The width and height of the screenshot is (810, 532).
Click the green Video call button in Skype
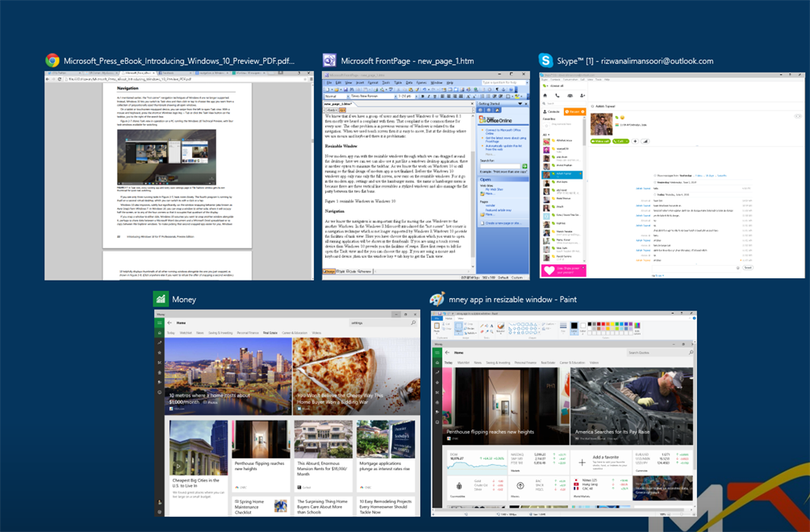click(x=600, y=141)
